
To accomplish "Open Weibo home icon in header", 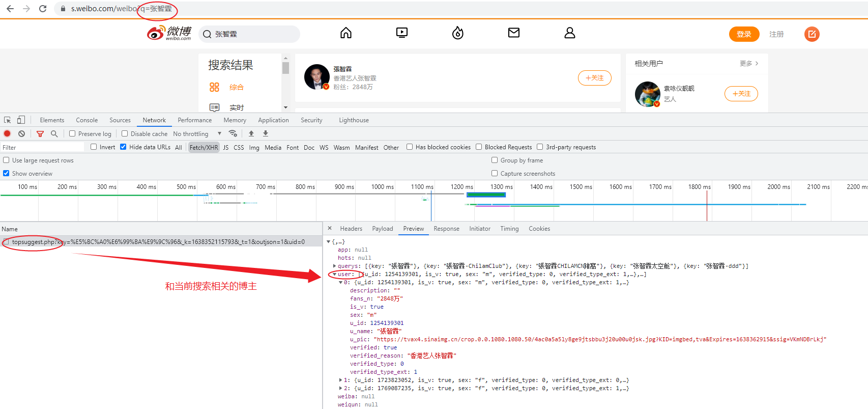I will [346, 33].
